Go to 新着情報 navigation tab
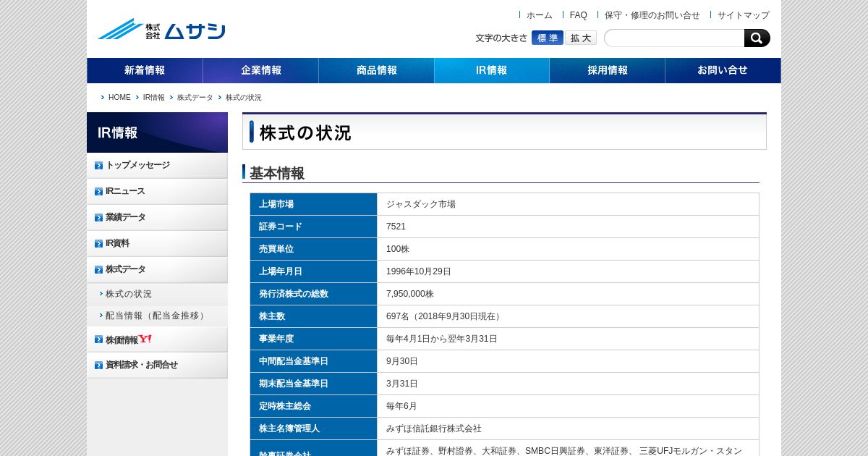The image size is (868, 456). click(145, 70)
